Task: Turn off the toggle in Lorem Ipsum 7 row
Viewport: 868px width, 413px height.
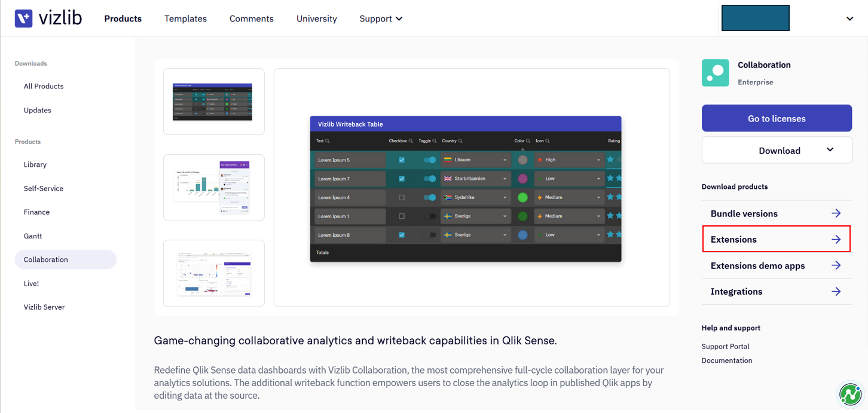Action: (x=430, y=179)
